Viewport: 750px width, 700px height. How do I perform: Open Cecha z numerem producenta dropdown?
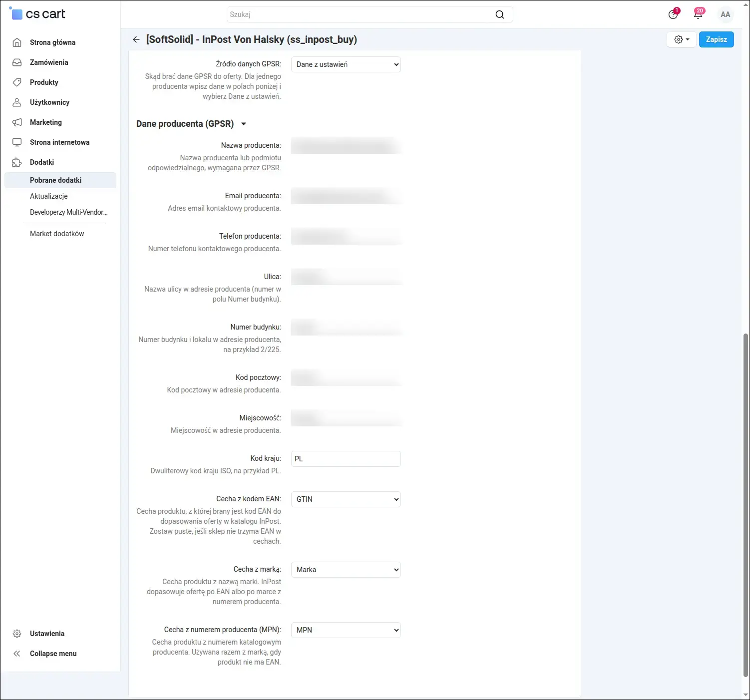point(346,630)
